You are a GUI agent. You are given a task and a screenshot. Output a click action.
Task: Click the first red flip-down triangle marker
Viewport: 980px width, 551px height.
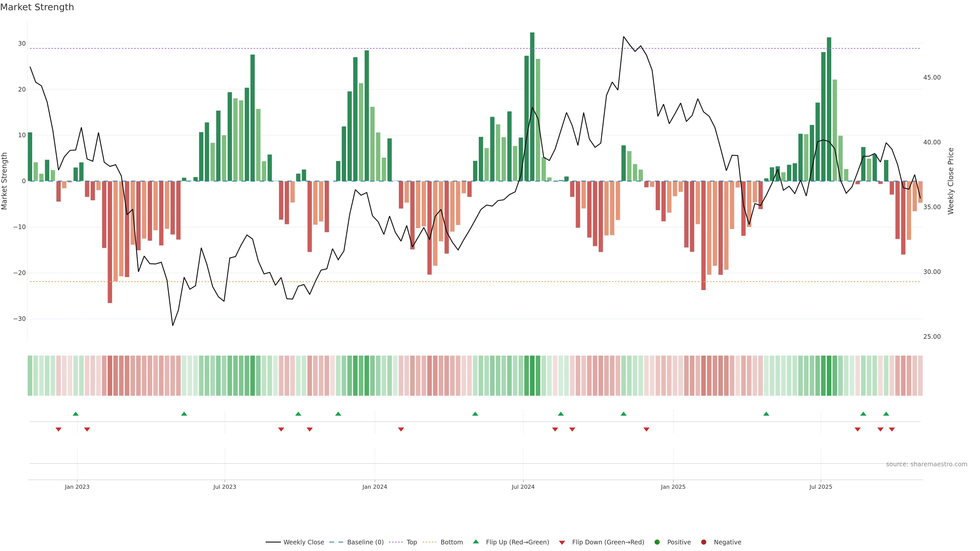tap(59, 429)
